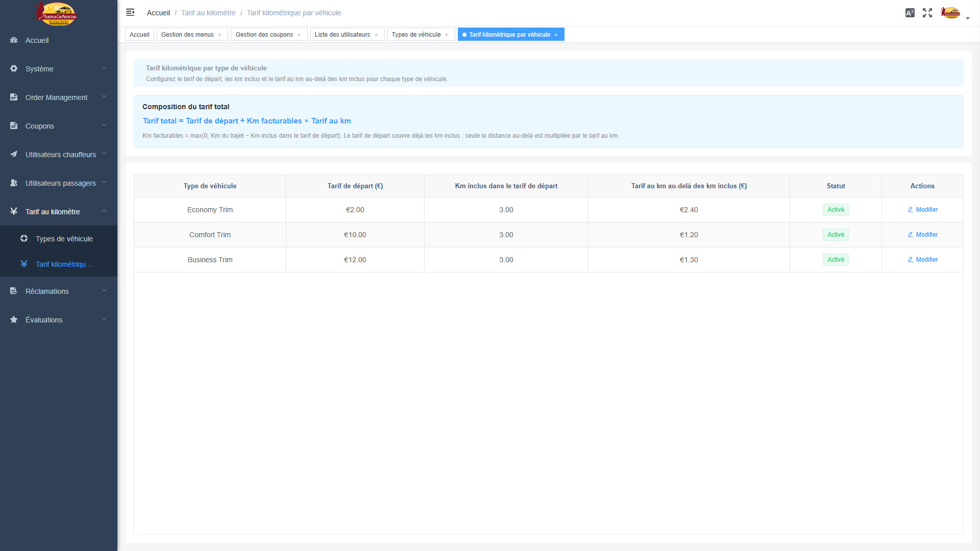The height and width of the screenshot is (551, 980).
Task: Click the Business Trim cell
Action: click(x=210, y=260)
